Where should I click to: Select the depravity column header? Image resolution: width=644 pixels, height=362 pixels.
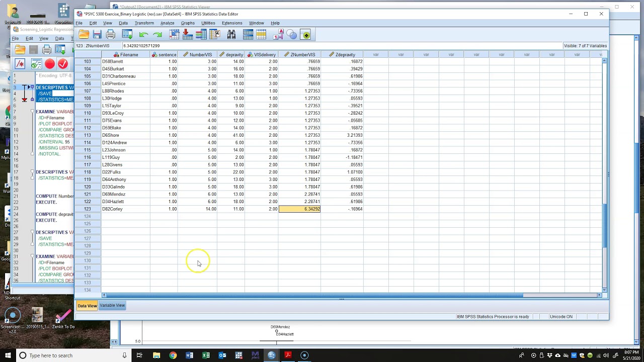point(231,55)
